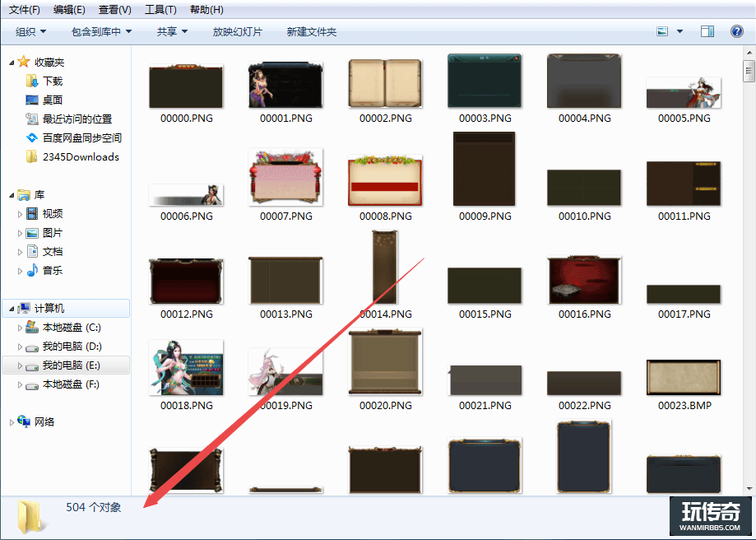Select thumbnail 00004.PNG
The width and height of the screenshot is (756, 540).
point(584,81)
